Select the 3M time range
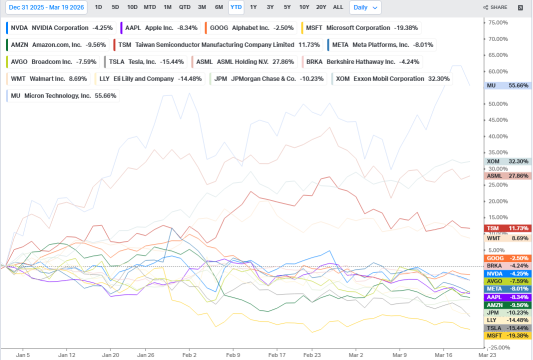The image size is (533, 360). [x=202, y=7]
